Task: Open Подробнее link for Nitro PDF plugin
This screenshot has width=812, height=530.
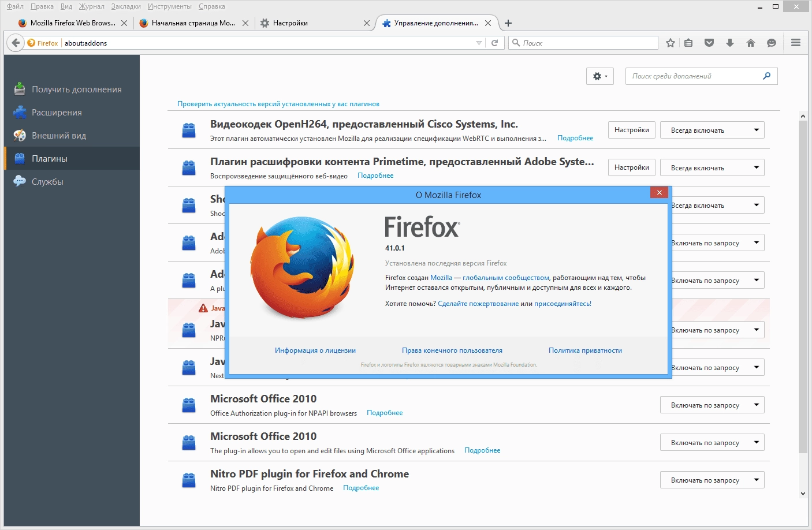Action: (x=361, y=488)
